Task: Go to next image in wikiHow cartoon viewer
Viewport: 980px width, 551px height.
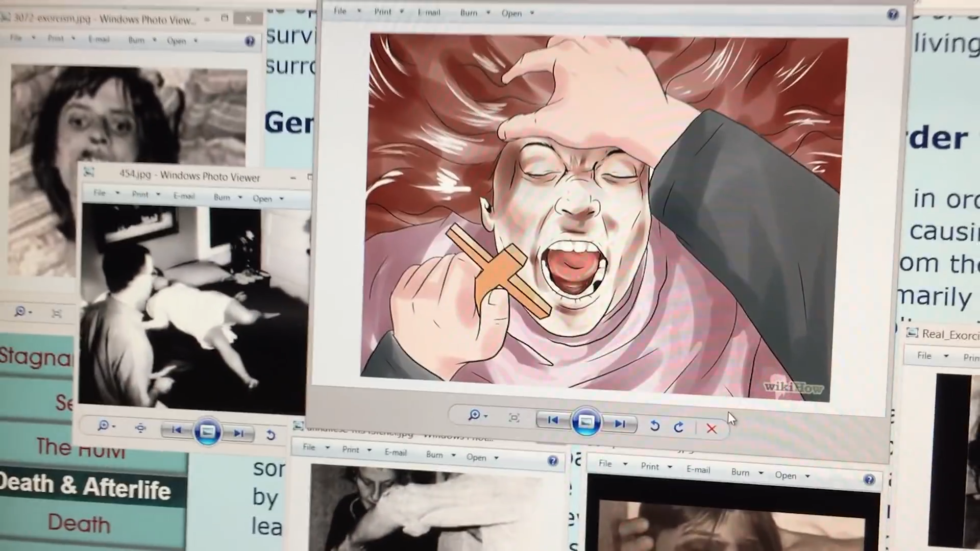Action: click(x=620, y=423)
